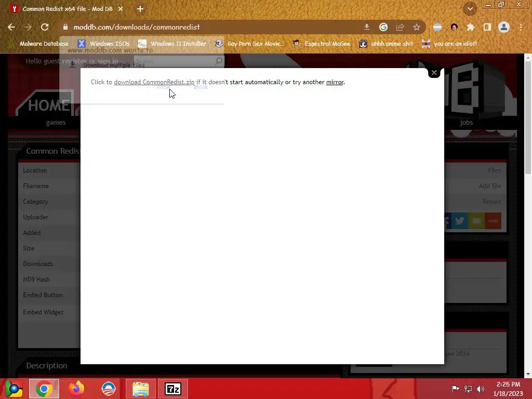Open Chrome from taskbar
The height and width of the screenshot is (399, 532).
pyautogui.click(x=44, y=389)
